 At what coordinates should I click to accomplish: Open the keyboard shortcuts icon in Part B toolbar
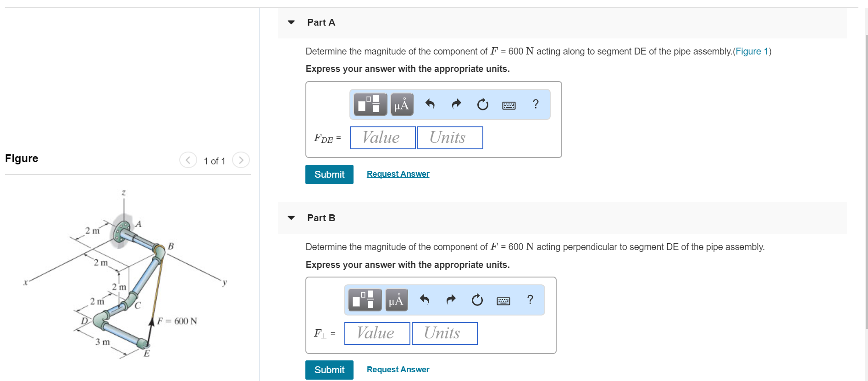pyautogui.click(x=503, y=300)
